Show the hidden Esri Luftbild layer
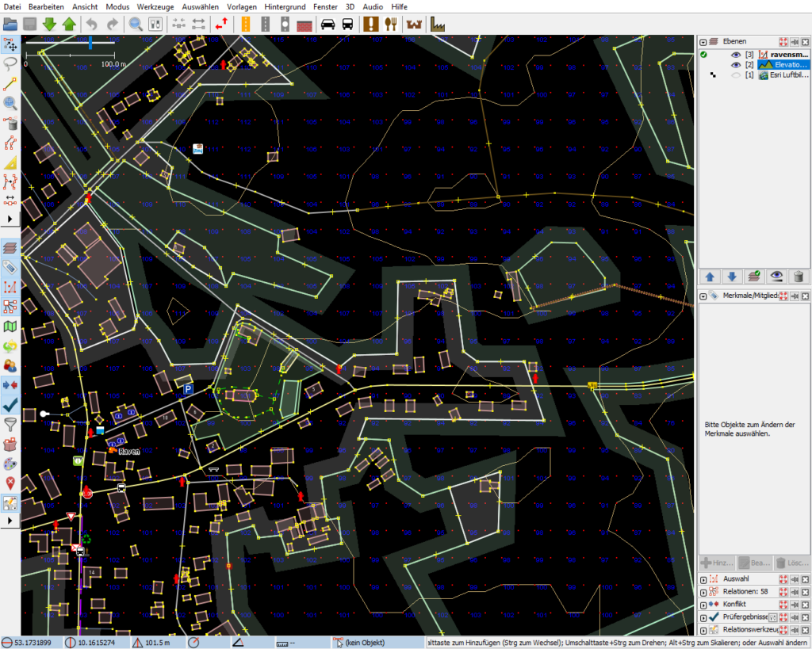Viewport: 812px width, 649px height. [x=736, y=75]
